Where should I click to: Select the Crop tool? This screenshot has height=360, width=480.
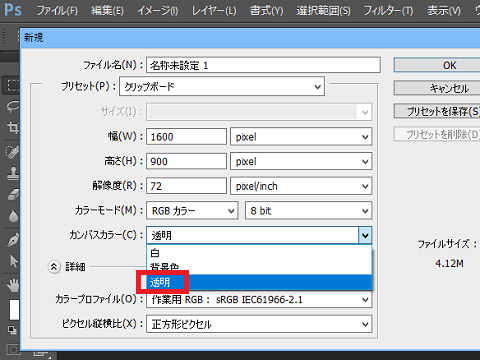pyautogui.click(x=13, y=128)
